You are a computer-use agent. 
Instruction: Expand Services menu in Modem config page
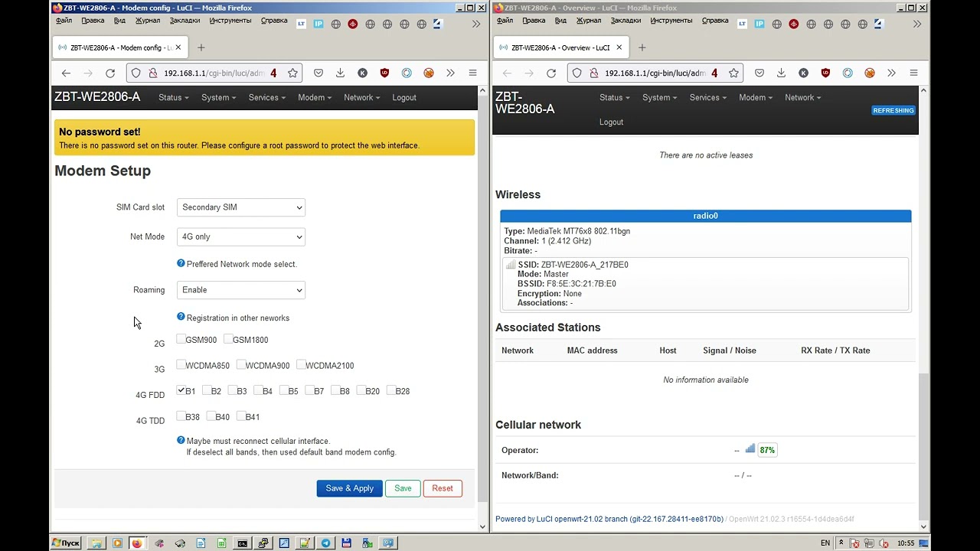266,97
